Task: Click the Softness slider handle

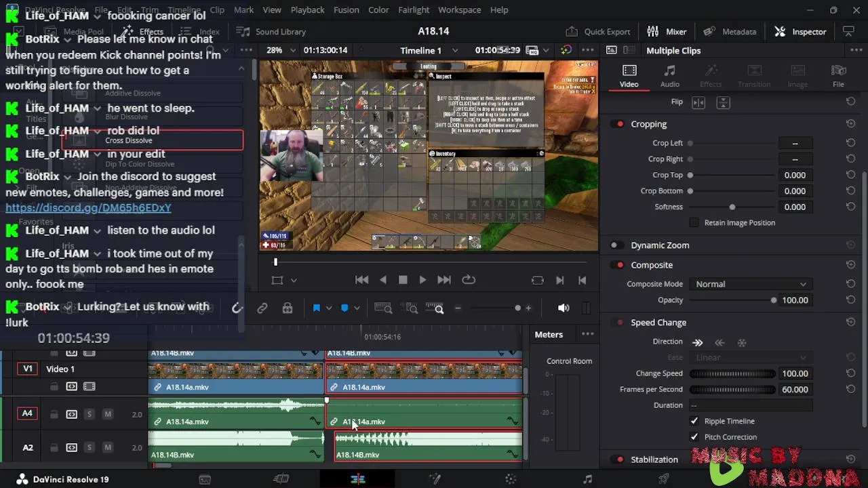Action: (x=732, y=207)
